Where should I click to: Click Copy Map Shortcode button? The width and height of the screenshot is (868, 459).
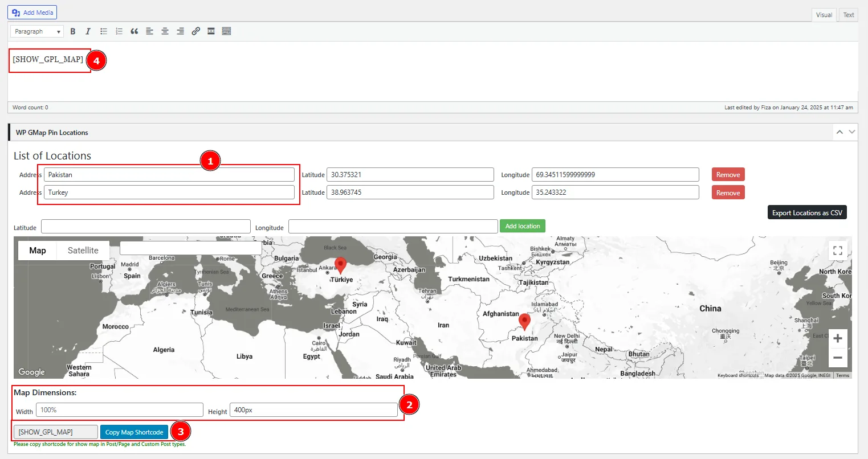135,432
